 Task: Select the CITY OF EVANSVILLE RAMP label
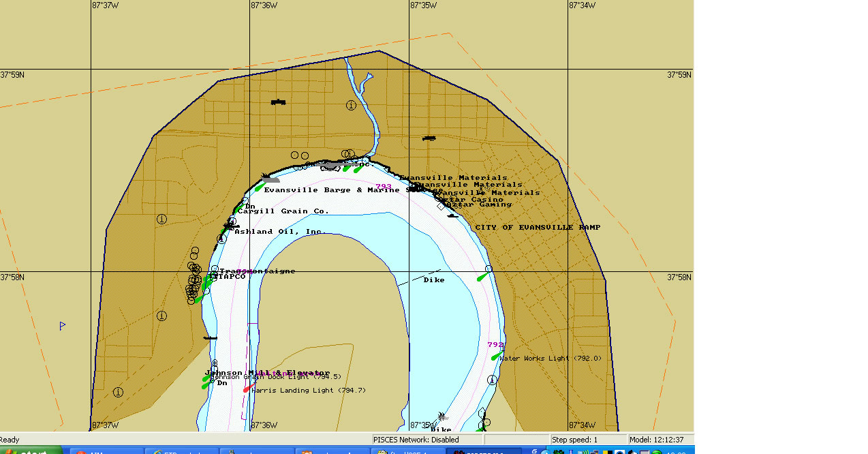(538, 228)
